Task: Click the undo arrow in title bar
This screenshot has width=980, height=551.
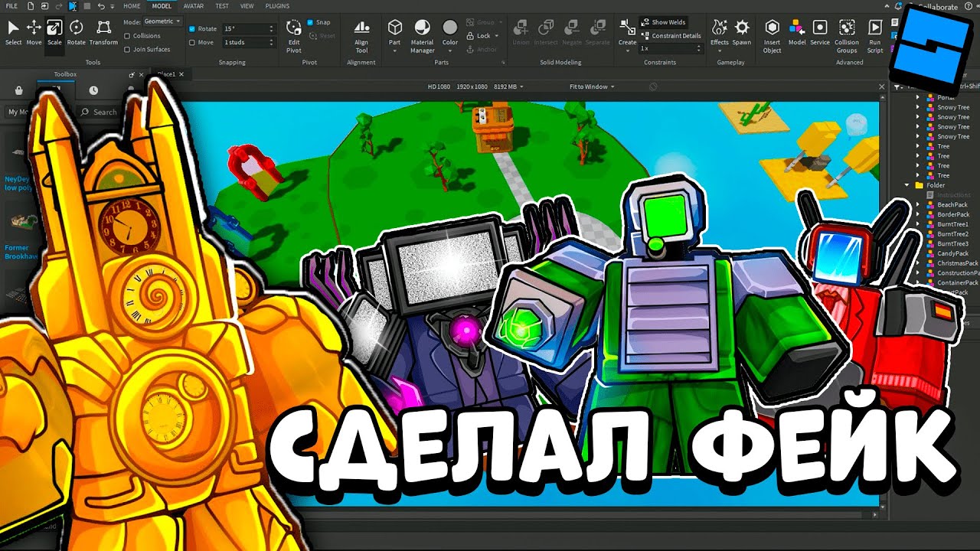Action: pos(101,5)
